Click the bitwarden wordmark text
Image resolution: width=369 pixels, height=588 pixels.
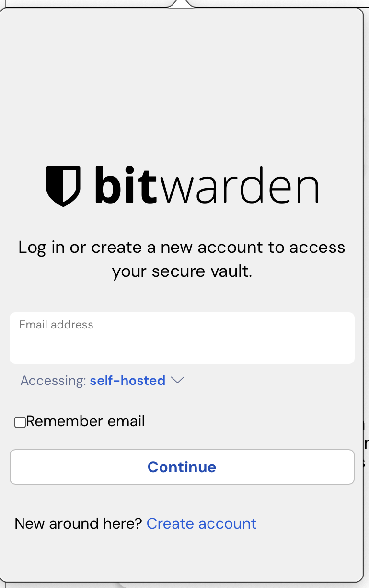tap(206, 184)
